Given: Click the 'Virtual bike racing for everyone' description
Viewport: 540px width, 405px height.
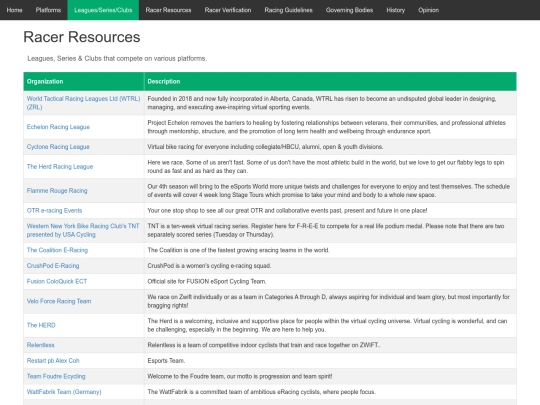Looking at the screenshot, I should click(x=265, y=147).
